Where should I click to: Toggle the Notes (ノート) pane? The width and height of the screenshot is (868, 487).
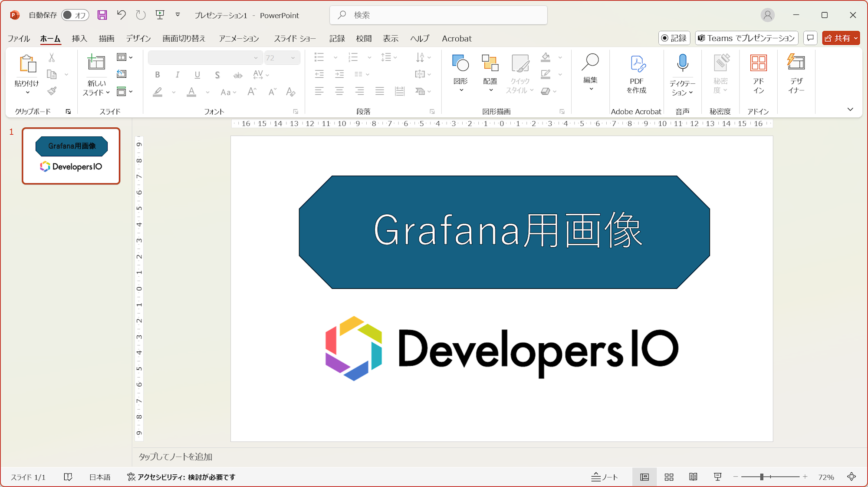(x=605, y=477)
